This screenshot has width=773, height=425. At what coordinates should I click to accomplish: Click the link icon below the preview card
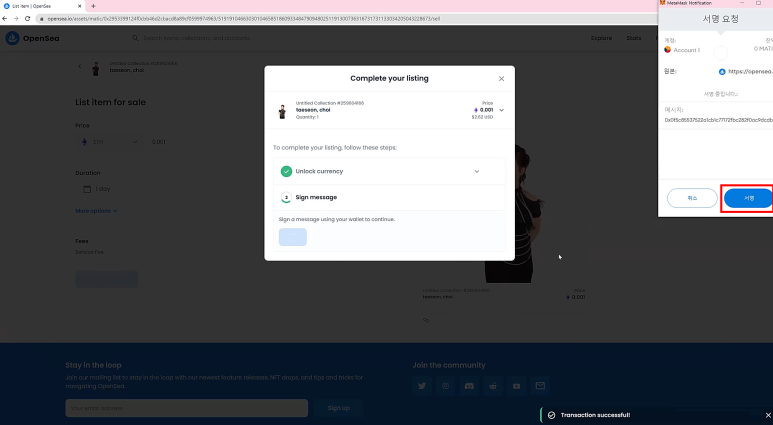pyautogui.click(x=426, y=320)
